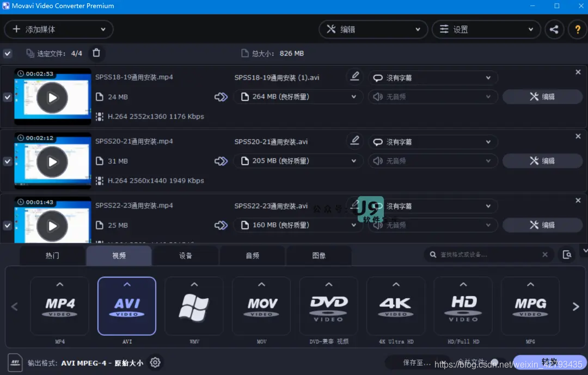The width and height of the screenshot is (588, 375).
Task: Remove SPSS22-23通用安装.mp4 from the list
Action: 578,201
